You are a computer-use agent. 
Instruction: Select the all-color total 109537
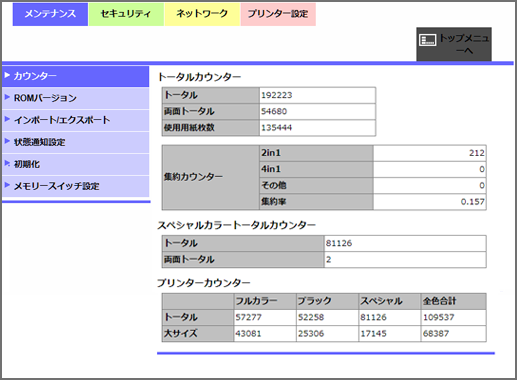(439, 317)
